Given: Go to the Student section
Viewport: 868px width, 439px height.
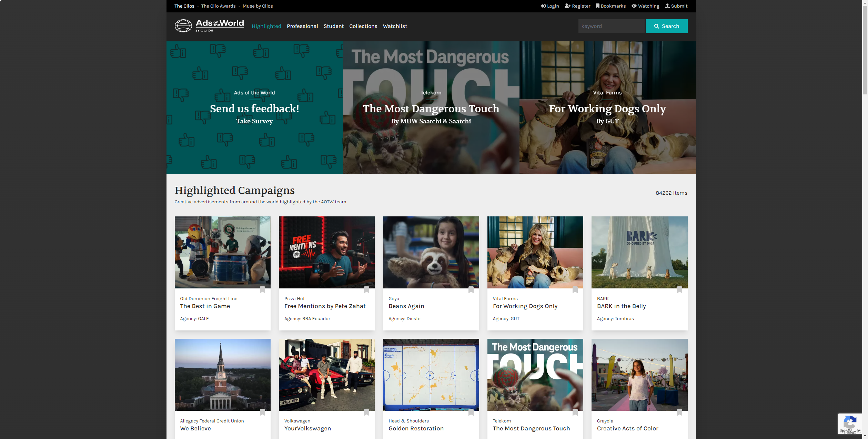Looking at the screenshot, I should (333, 26).
